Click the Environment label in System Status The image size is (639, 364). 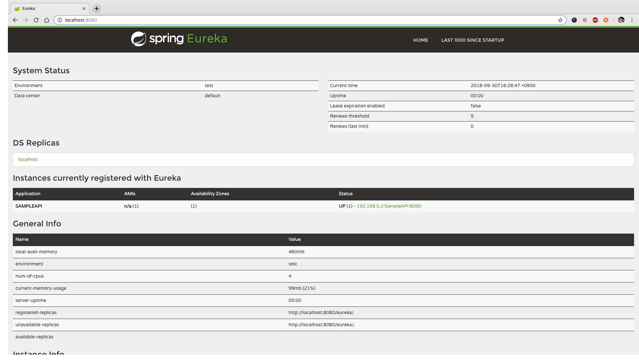point(28,85)
